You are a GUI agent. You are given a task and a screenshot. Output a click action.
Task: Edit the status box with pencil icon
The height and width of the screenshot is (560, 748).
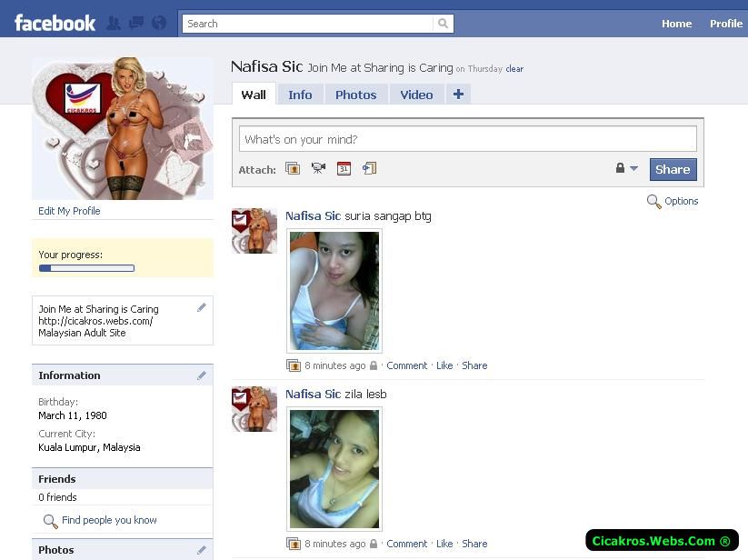pos(202,307)
